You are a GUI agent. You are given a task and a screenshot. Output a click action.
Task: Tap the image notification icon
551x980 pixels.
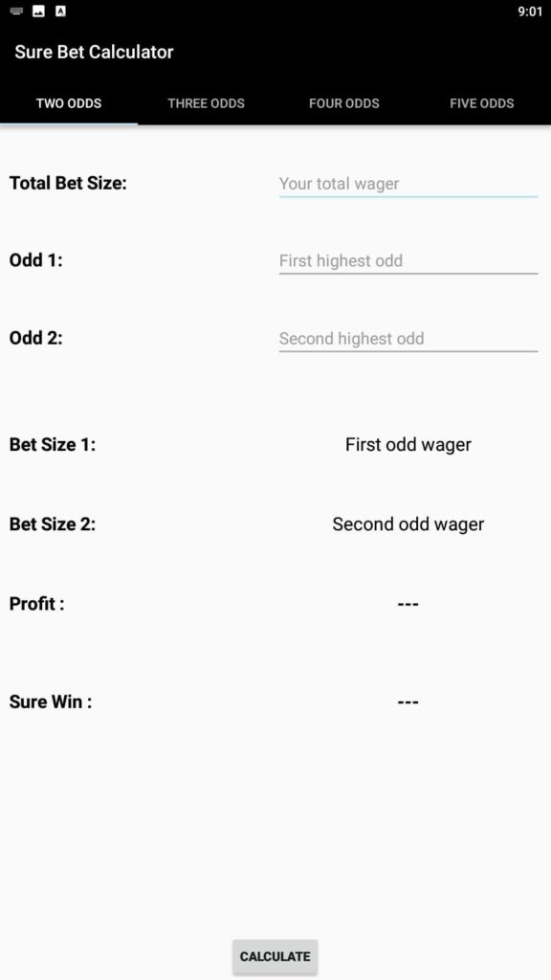tap(38, 11)
